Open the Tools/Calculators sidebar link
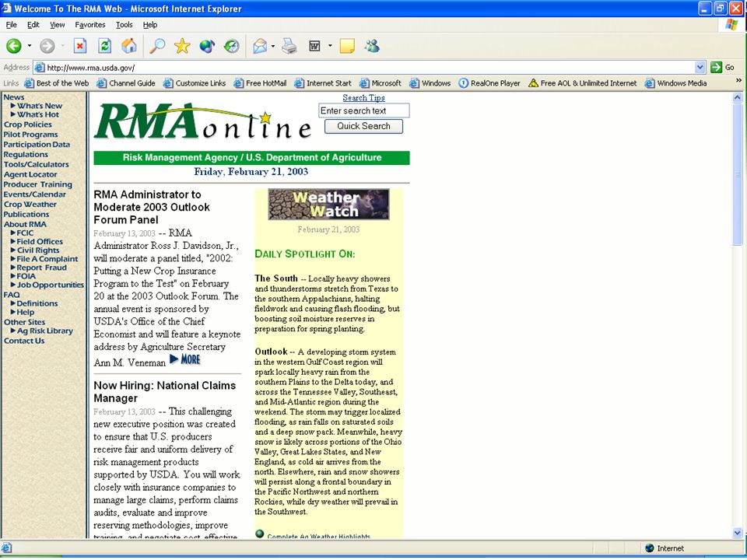Image resolution: width=747 pixels, height=560 pixels. (37, 164)
